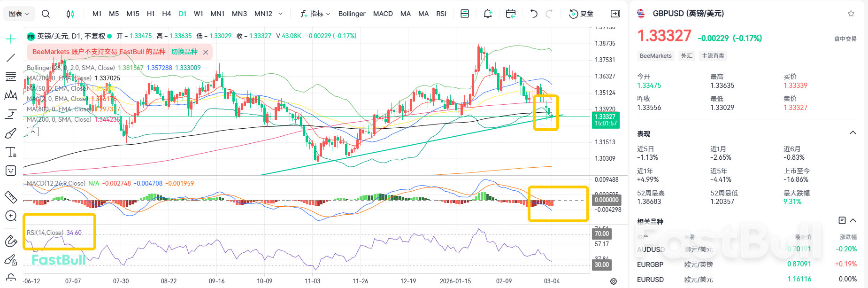Expand more timeframes dropdown arrow
868x288 pixels.
point(281,14)
